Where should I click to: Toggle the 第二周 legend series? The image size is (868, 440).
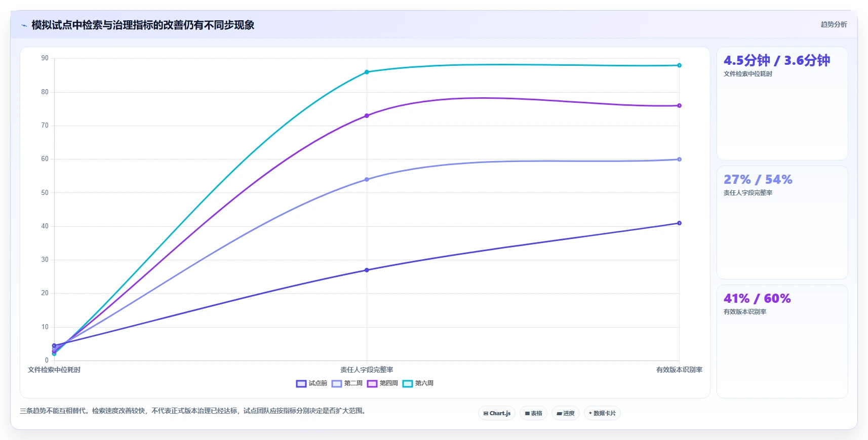pyautogui.click(x=347, y=383)
